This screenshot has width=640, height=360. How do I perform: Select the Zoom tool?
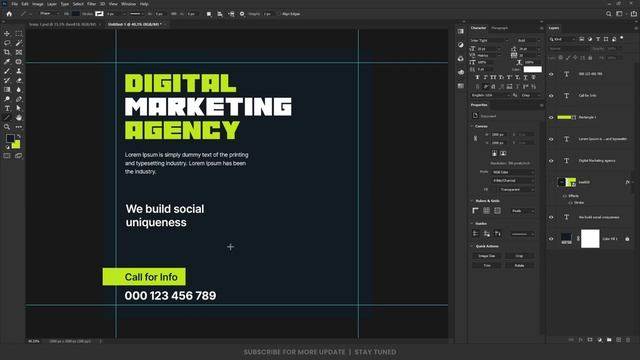click(x=7, y=127)
